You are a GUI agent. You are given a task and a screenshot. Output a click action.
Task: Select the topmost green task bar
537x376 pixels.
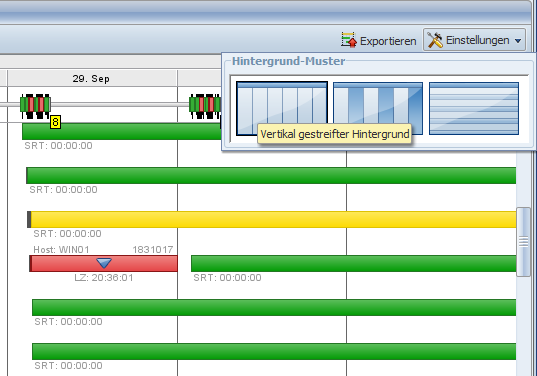point(122,131)
